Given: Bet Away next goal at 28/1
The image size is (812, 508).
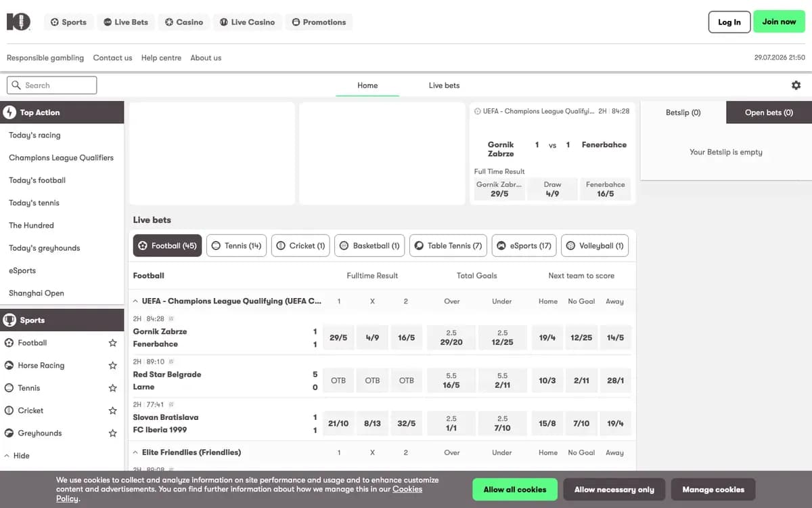Looking at the screenshot, I should point(615,381).
